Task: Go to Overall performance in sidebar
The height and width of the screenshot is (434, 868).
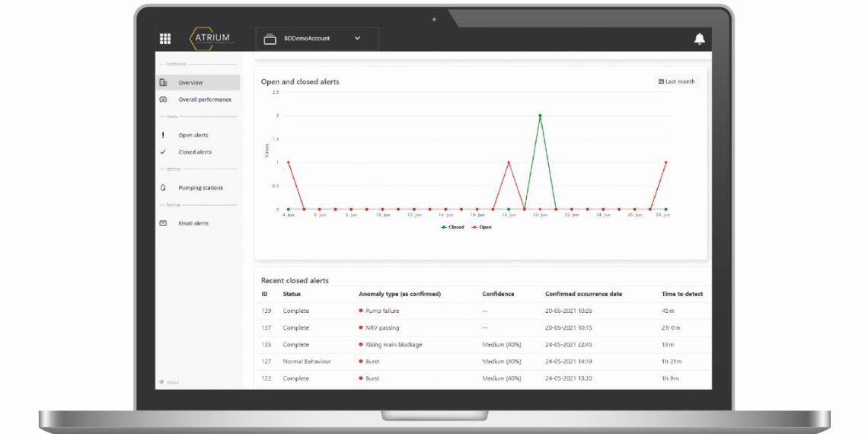Action: (x=205, y=100)
